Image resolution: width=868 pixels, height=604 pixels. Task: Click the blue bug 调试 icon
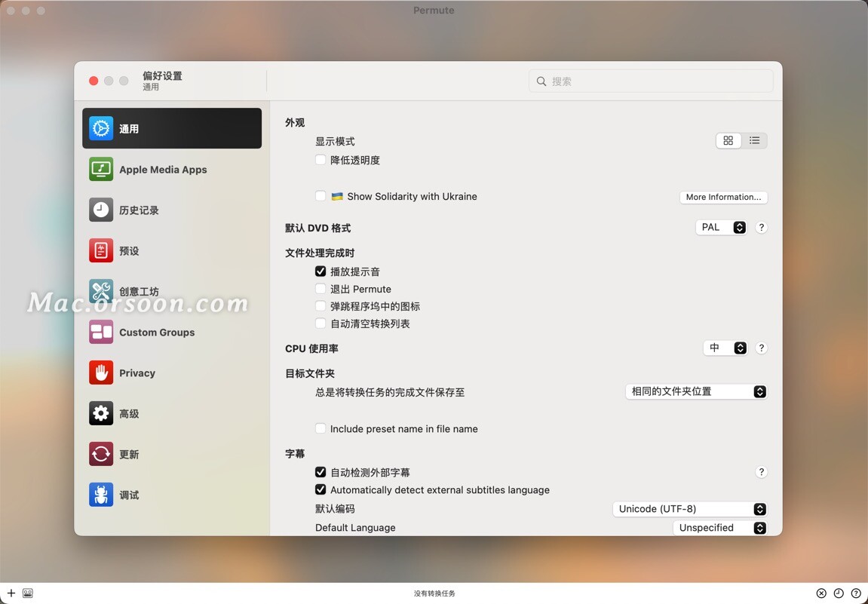pyautogui.click(x=101, y=495)
